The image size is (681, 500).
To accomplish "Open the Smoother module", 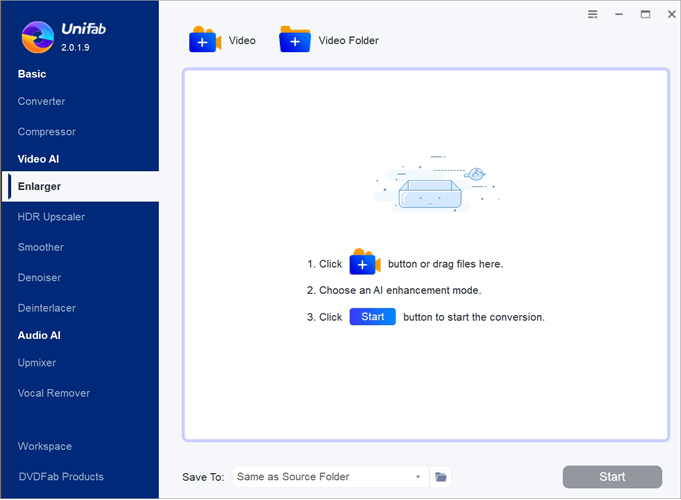I will pos(40,247).
